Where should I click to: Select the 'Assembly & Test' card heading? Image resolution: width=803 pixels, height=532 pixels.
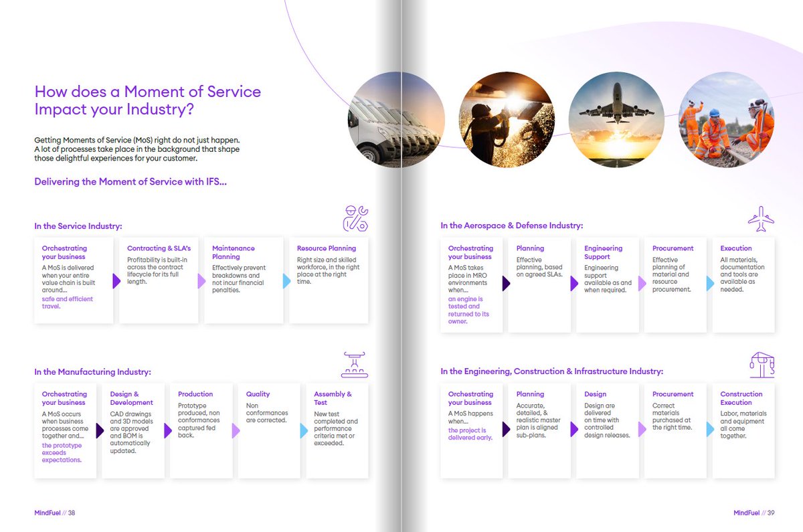[333, 398]
